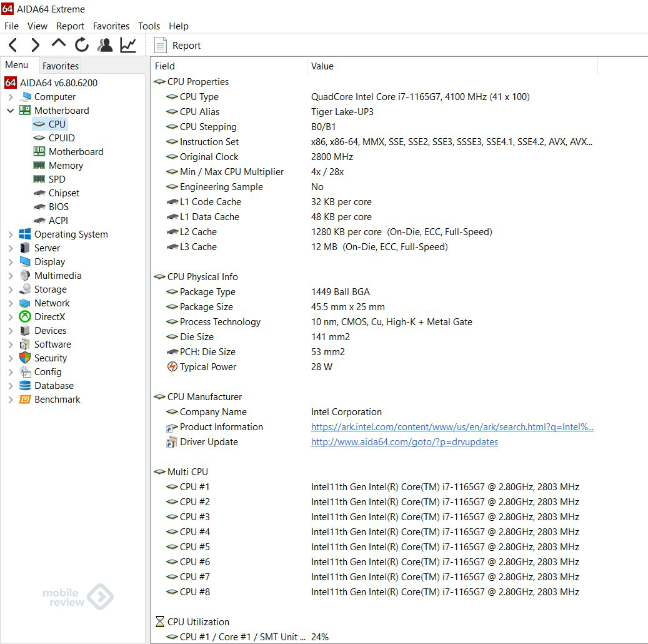
Task: Click the Back navigation arrow in toolbar
Action: coord(13,45)
